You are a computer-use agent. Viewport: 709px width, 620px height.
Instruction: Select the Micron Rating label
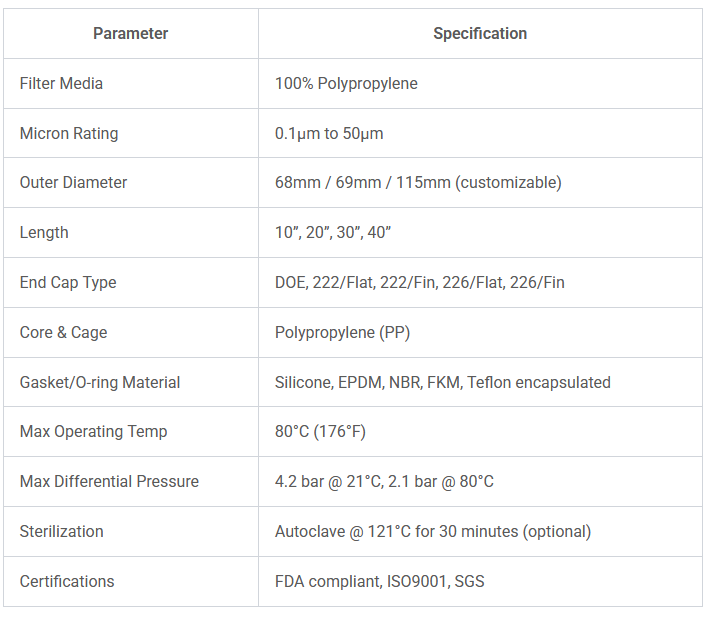click(69, 133)
